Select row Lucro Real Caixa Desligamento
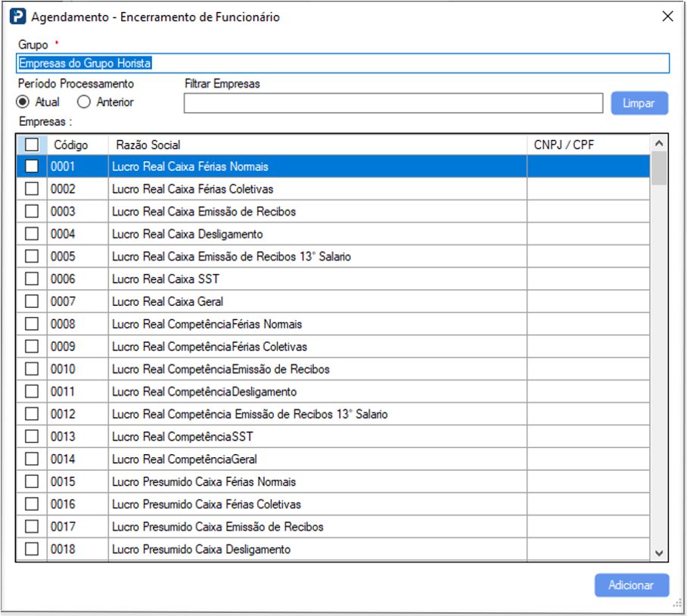This screenshot has height=616, width=687. (333, 234)
